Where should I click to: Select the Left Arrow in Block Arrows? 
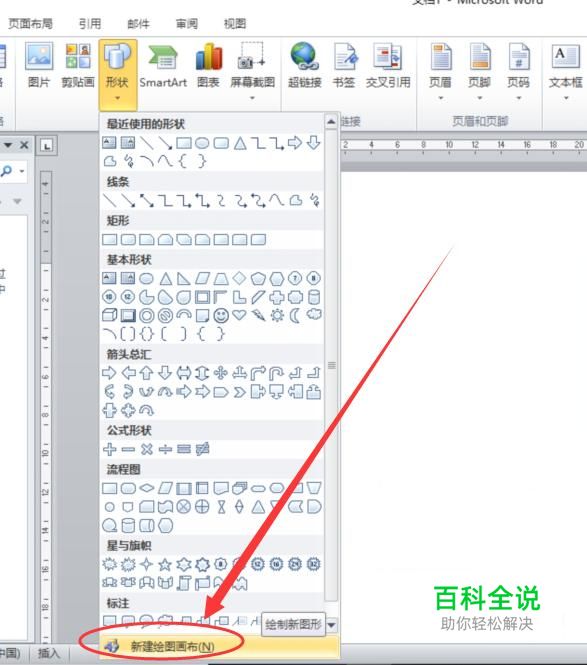point(128,373)
